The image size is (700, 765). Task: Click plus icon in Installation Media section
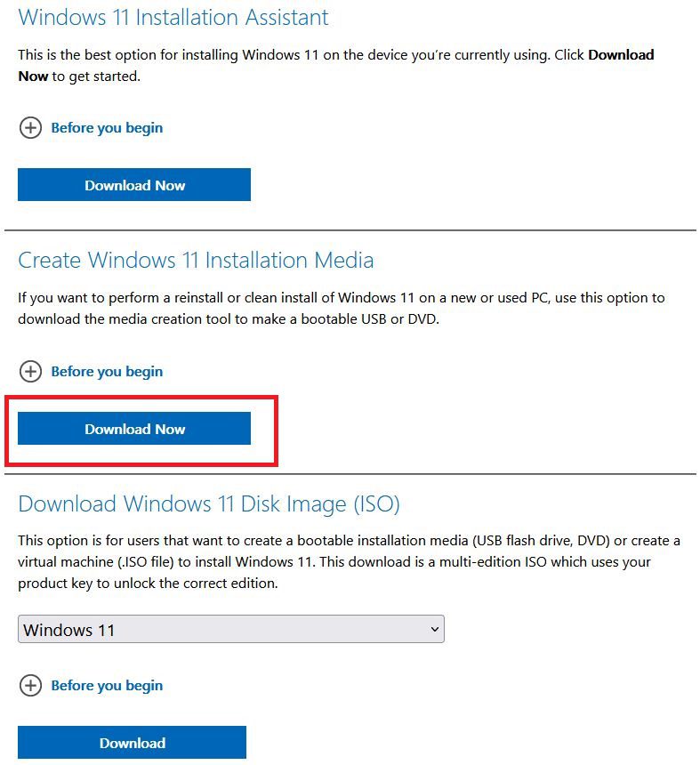click(31, 371)
